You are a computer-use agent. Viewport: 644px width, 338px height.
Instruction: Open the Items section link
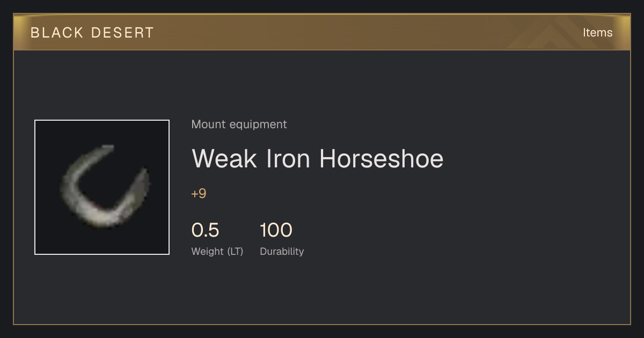(x=597, y=33)
